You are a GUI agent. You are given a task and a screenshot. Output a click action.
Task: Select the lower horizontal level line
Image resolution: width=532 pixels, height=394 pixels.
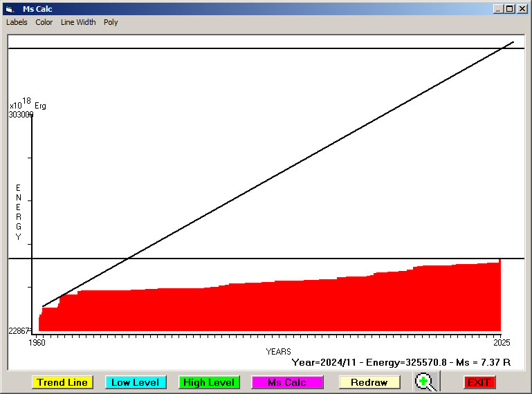277,259
